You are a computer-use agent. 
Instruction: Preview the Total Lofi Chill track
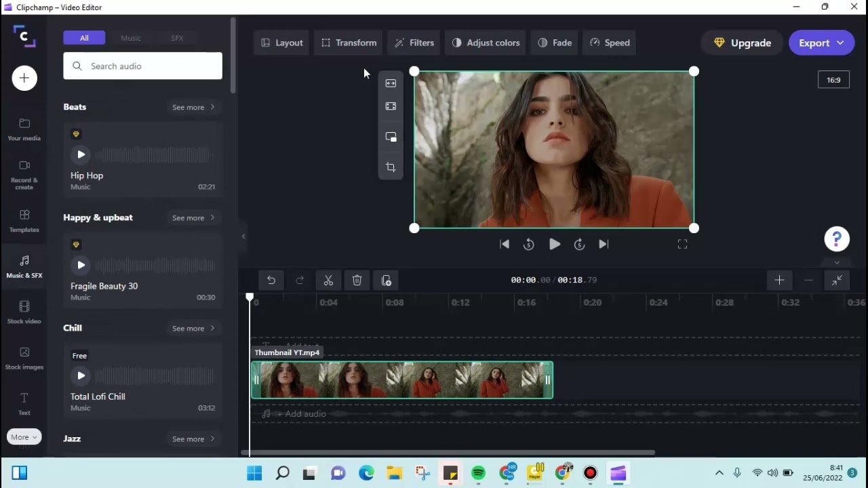click(x=81, y=375)
